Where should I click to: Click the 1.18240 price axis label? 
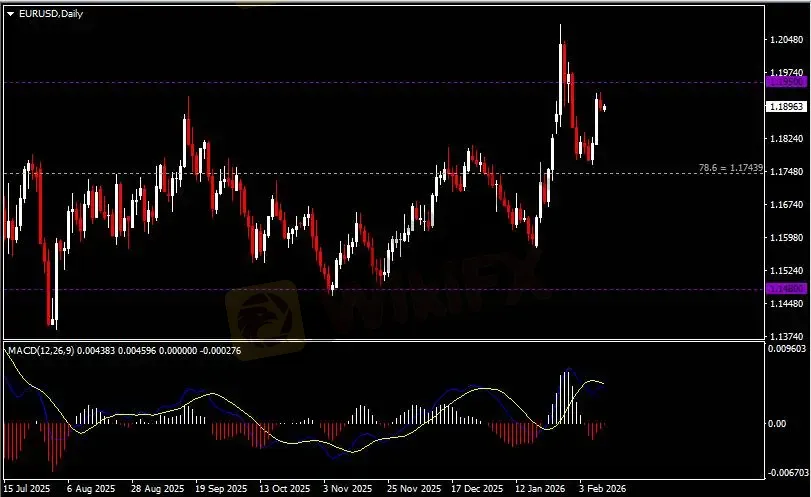pyautogui.click(x=786, y=139)
